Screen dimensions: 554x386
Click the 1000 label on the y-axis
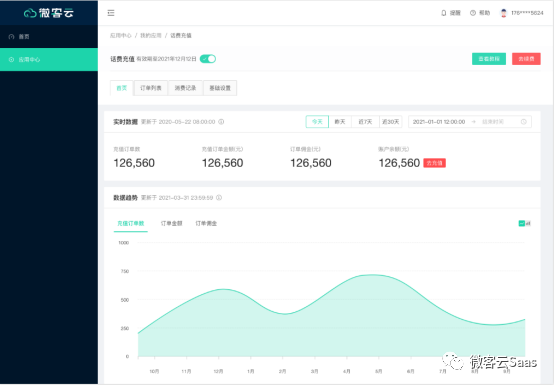[124, 243]
